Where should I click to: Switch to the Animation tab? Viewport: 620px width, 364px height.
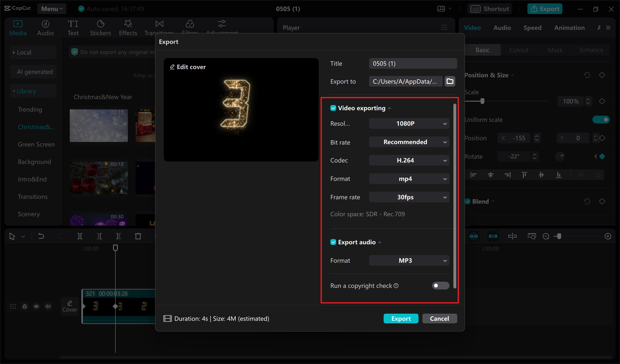570,28
